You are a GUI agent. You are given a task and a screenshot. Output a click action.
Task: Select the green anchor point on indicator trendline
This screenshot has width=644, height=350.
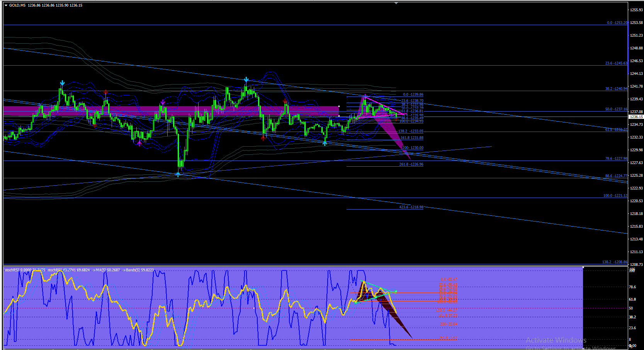pos(396,291)
